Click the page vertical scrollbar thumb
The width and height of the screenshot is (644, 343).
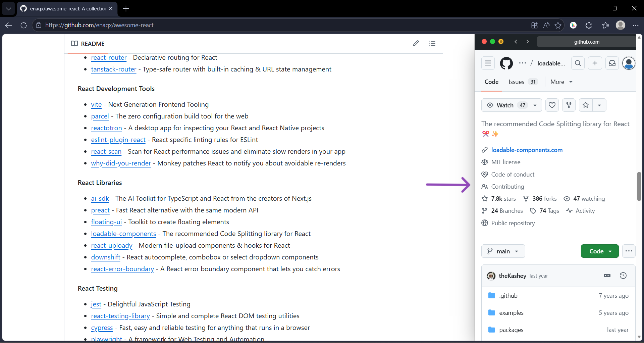(639, 186)
